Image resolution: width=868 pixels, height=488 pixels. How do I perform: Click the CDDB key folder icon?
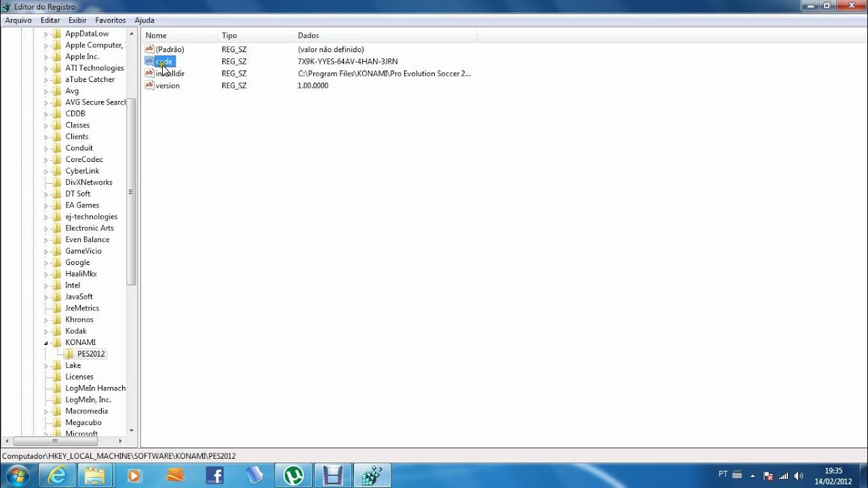coord(57,114)
